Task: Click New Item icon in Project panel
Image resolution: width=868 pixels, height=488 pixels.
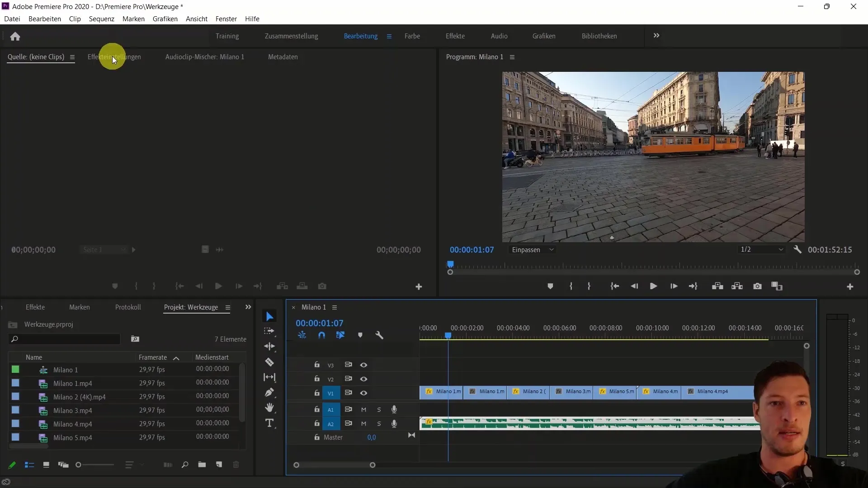Action: (219, 465)
